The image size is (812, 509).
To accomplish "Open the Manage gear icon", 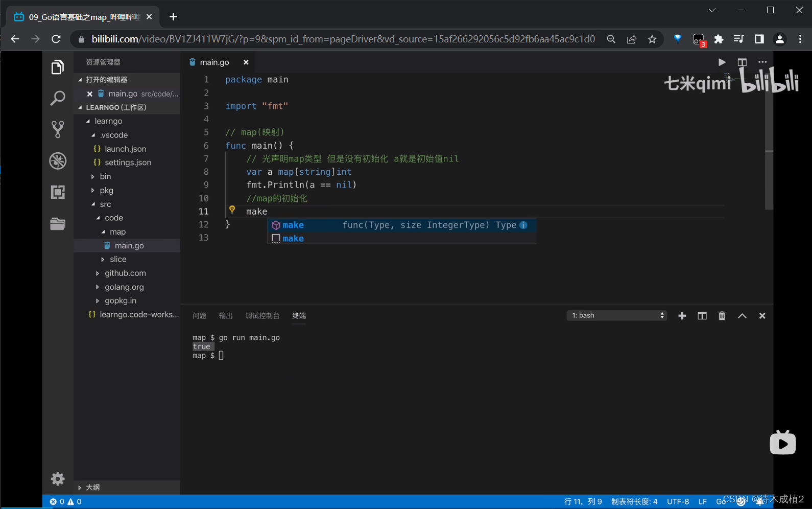I will tap(58, 479).
